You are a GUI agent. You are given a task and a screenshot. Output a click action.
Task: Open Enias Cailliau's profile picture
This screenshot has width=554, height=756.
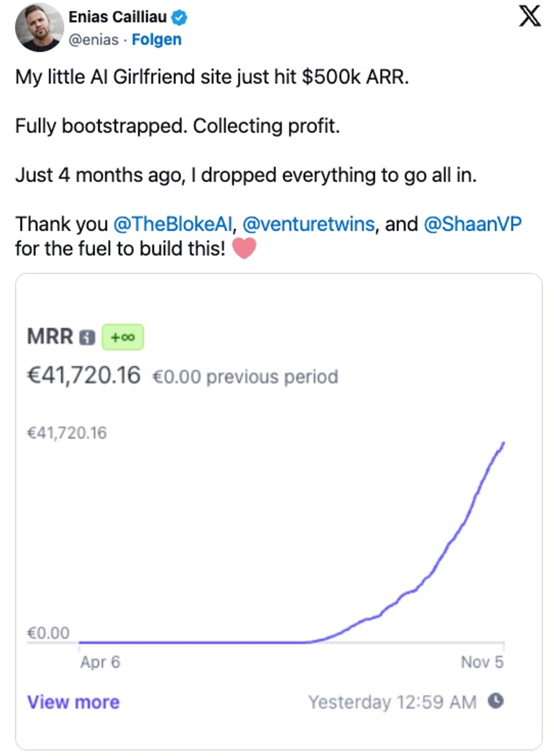coord(39,28)
